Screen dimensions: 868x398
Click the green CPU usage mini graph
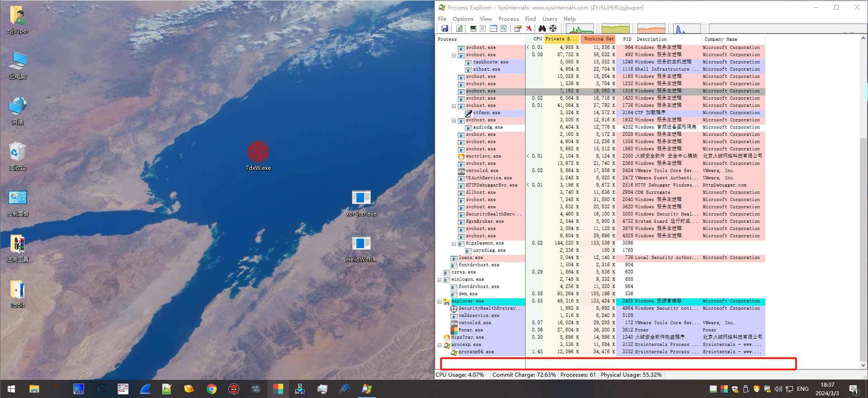579,29
